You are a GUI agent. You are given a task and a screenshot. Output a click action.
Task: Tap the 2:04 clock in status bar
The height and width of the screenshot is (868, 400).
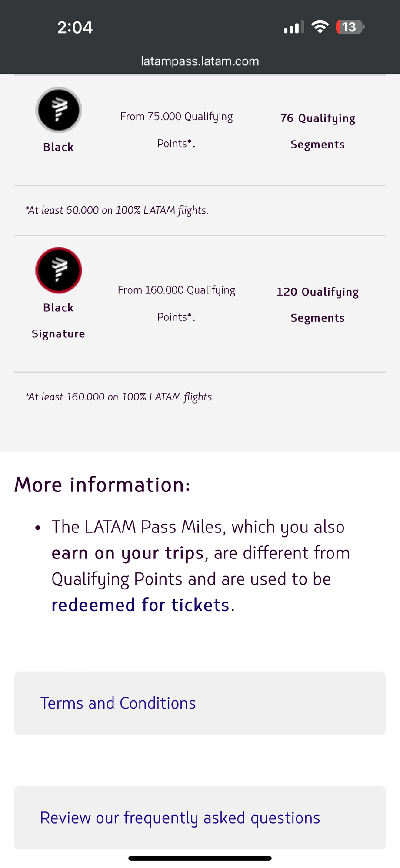click(75, 27)
